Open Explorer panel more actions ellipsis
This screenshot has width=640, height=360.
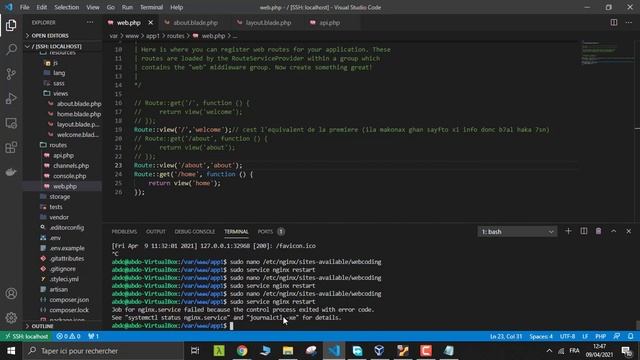[90, 22]
